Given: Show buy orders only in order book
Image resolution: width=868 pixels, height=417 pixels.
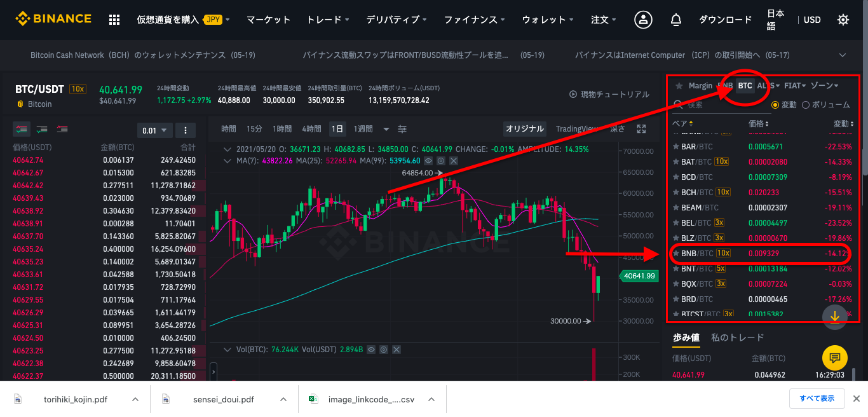Looking at the screenshot, I should click(x=42, y=129).
